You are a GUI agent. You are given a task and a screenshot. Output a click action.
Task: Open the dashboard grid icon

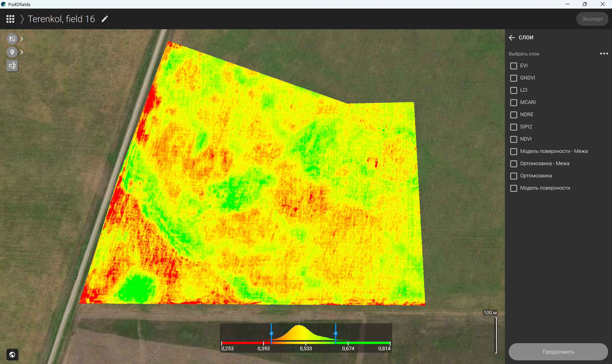coord(10,19)
